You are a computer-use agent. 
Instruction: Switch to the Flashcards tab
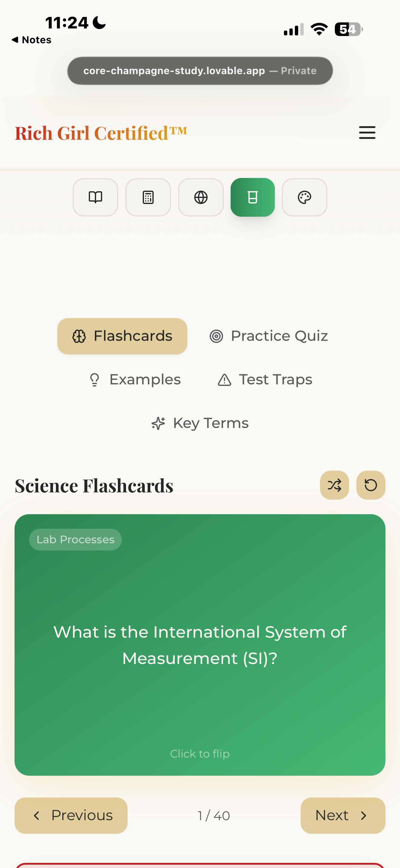pyautogui.click(x=122, y=336)
